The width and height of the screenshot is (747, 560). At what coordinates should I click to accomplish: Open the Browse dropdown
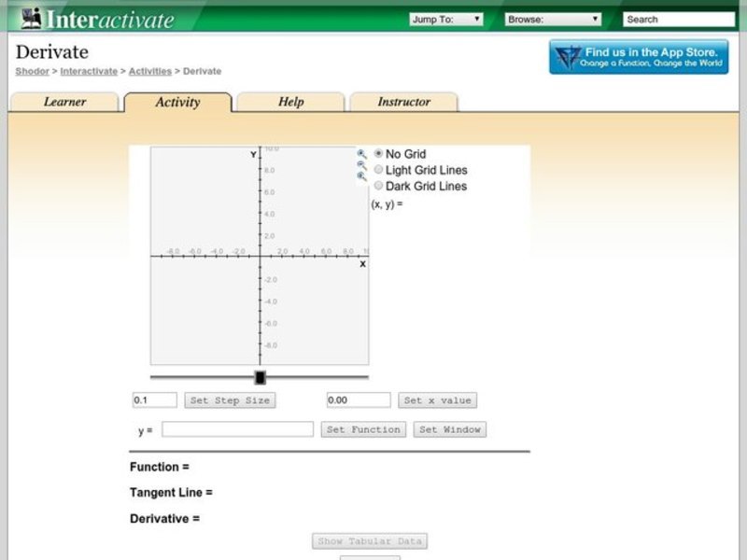tap(551, 18)
